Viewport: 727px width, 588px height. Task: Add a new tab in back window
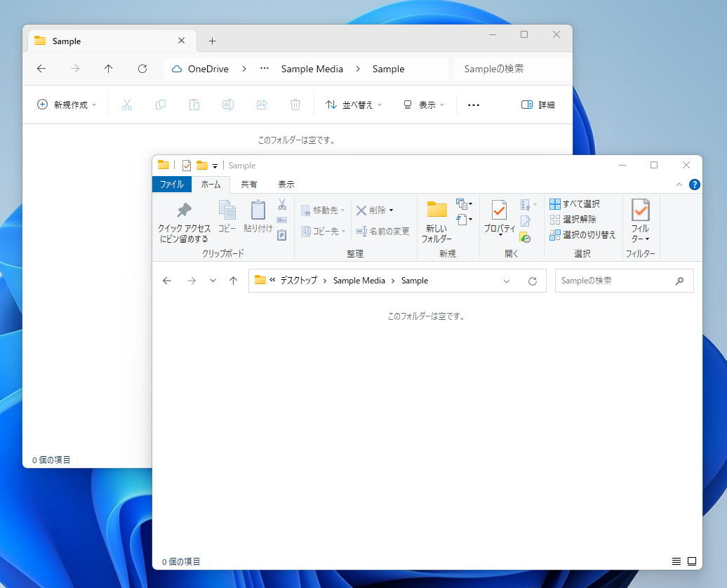(x=213, y=41)
